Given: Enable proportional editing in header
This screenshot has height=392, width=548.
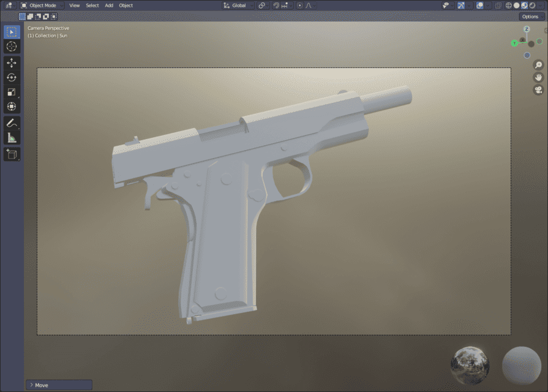Looking at the screenshot, I should click(x=300, y=6).
